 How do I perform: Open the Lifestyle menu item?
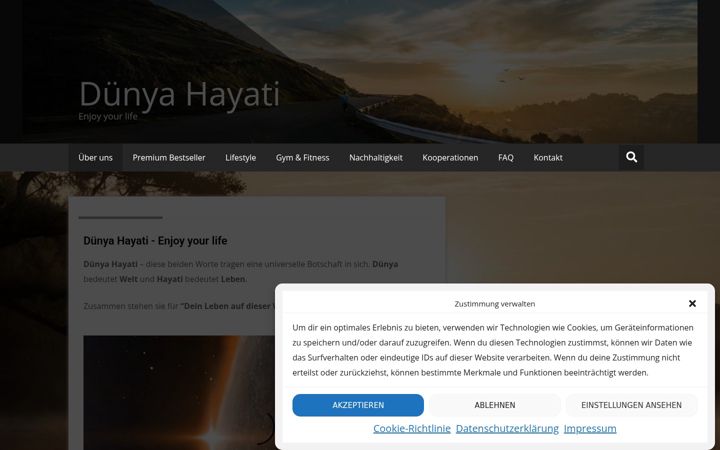pos(241,158)
